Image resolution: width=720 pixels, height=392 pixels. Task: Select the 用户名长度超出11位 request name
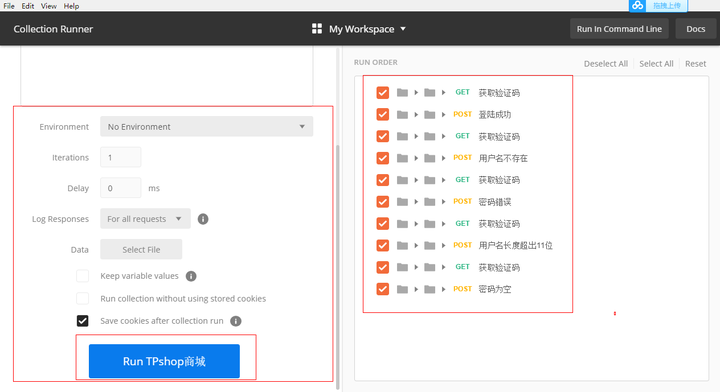point(515,246)
